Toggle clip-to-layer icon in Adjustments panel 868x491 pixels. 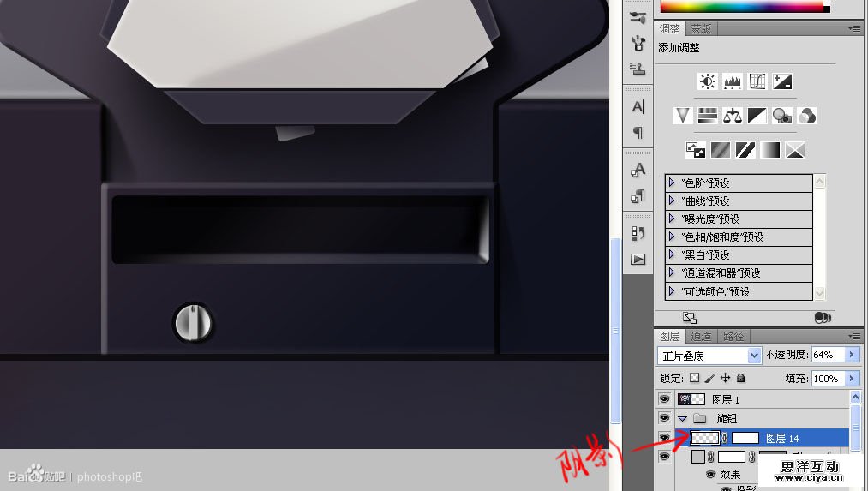[823, 317]
